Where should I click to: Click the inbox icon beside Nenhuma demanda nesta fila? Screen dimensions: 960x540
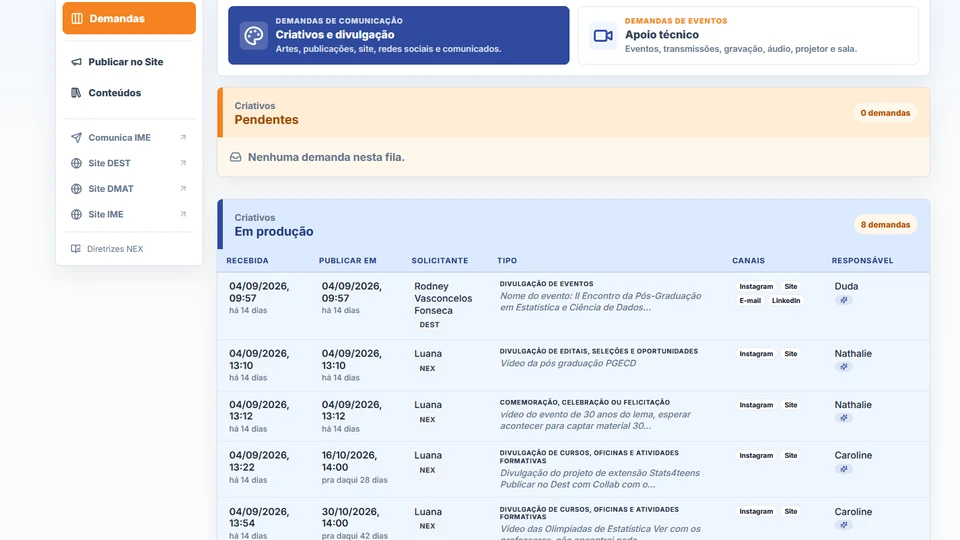tap(236, 157)
